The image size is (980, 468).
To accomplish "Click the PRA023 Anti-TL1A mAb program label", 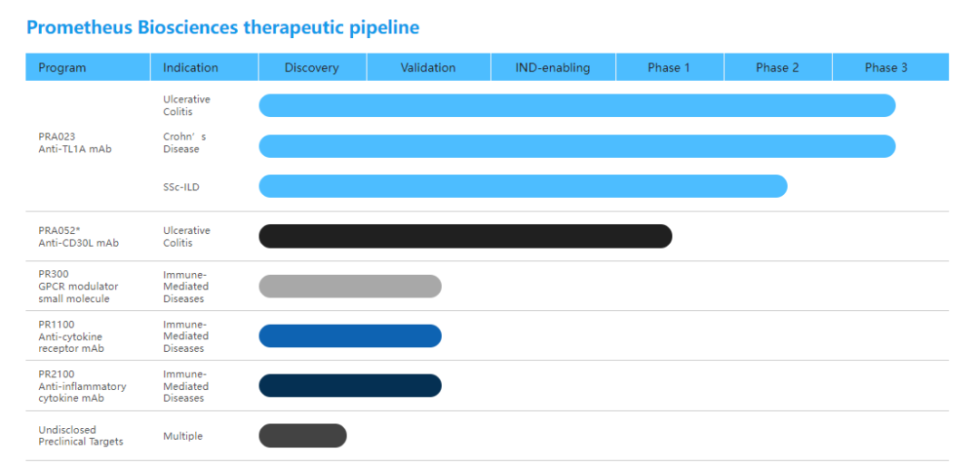I will (x=74, y=142).
